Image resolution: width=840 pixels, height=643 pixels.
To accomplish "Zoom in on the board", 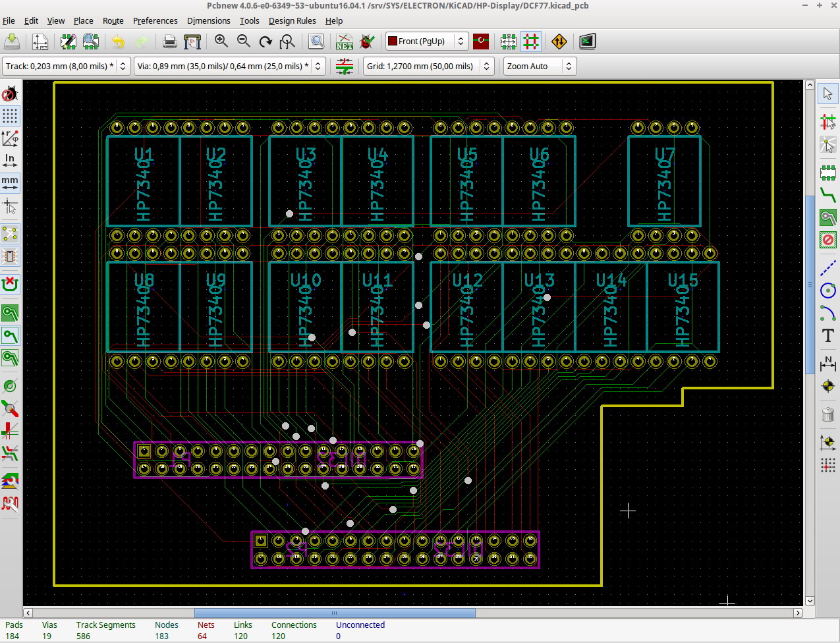I will pos(221,42).
